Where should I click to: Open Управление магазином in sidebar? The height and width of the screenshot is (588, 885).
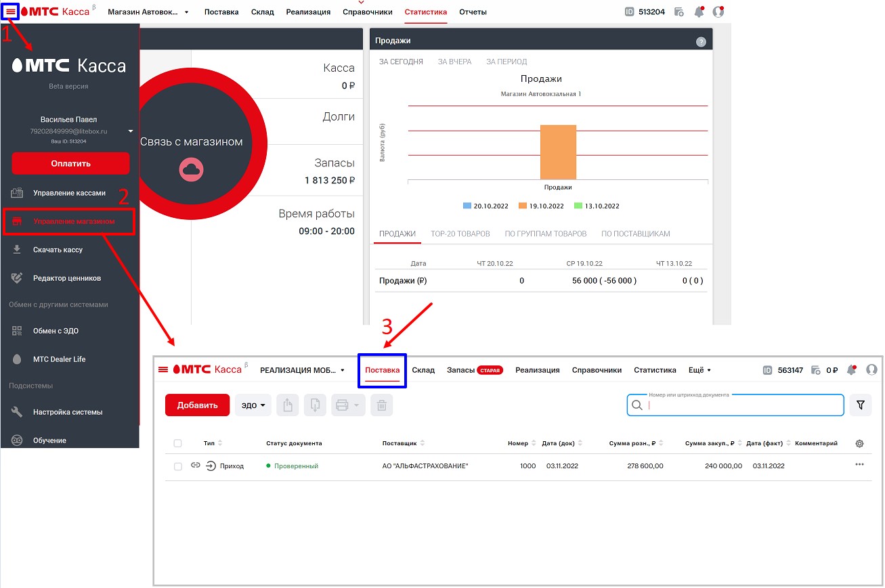pyautogui.click(x=70, y=221)
